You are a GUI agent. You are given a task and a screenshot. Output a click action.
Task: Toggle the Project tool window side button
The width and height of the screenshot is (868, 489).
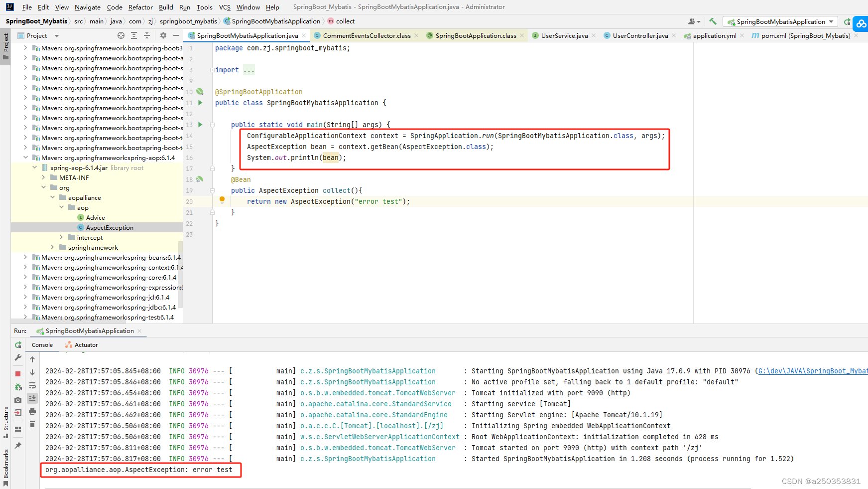pyautogui.click(x=5, y=46)
